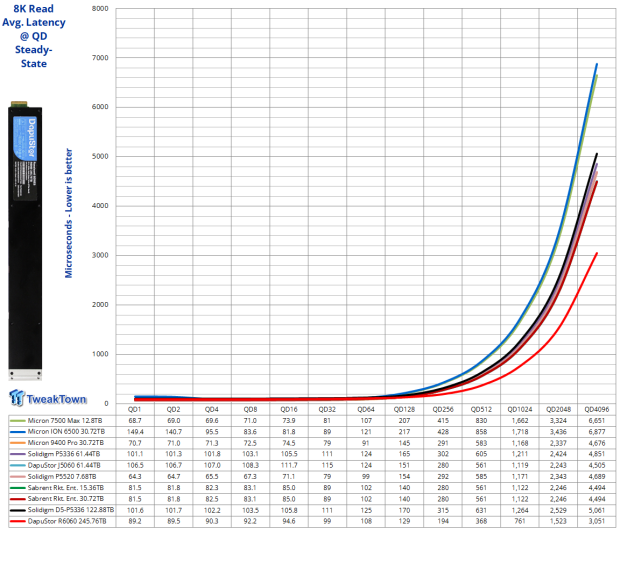This screenshot has width=620, height=568.
Task: Select the 6,877 cell for Micron ION 6500
Action: coord(597,432)
